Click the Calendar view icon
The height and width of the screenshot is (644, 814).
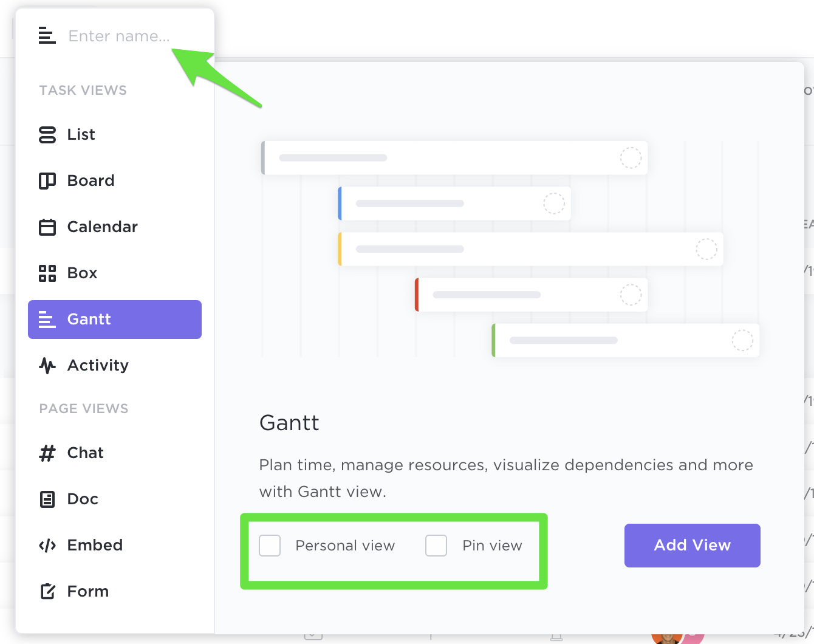47,227
